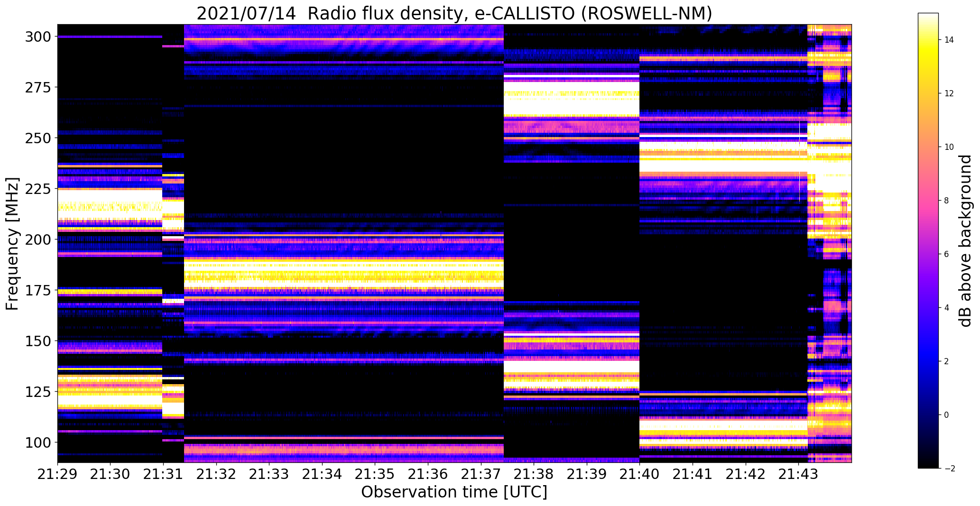Click the colorbar gradient strip
This screenshot has width=980, height=506.
pyautogui.click(x=928, y=241)
